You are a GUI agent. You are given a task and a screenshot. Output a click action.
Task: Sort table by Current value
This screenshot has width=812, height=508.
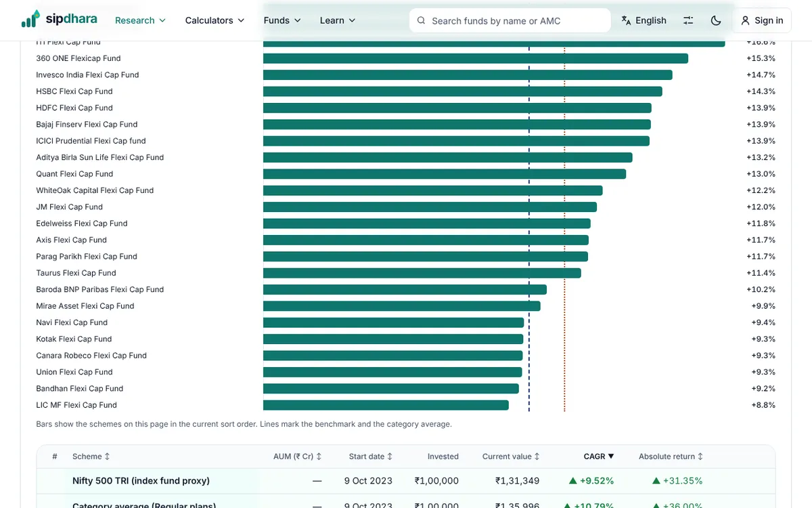click(x=511, y=457)
